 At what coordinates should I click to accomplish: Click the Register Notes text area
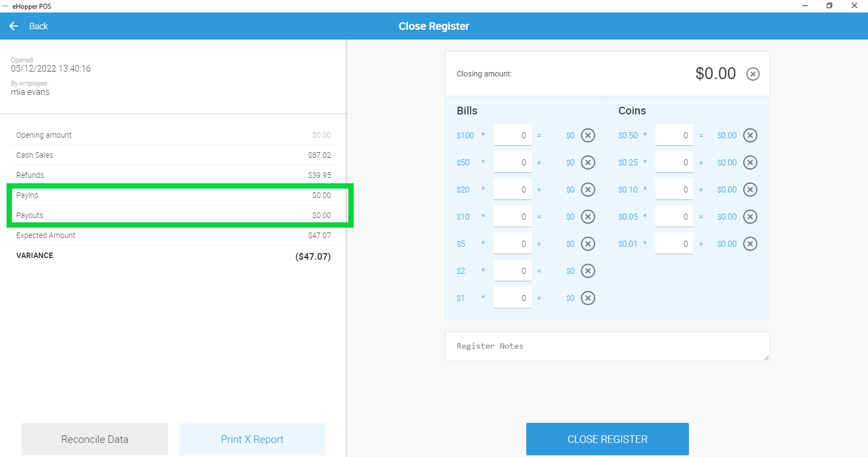[x=608, y=346]
